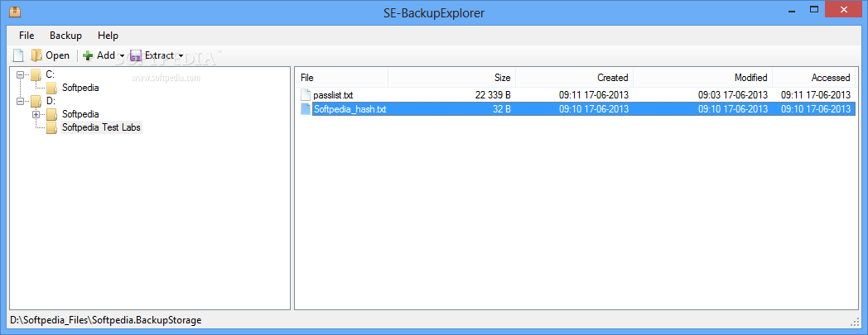Click the Open folder icon in toolbar

(x=36, y=55)
